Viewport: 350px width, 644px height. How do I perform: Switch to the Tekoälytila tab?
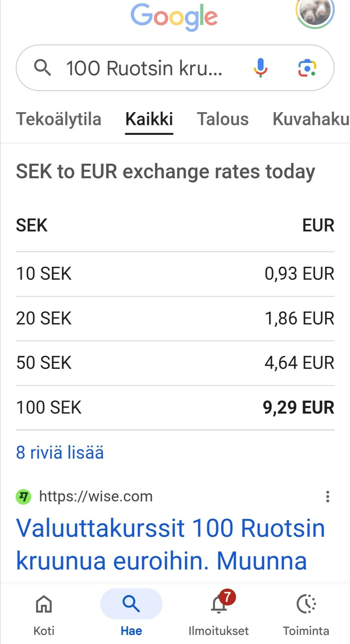pos(59,119)
